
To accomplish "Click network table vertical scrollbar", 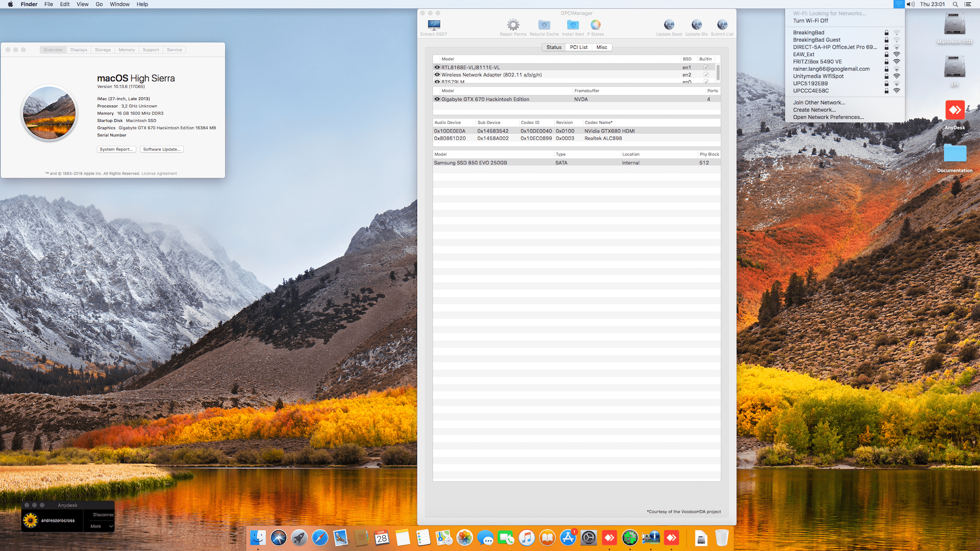I will click(718, 72).
